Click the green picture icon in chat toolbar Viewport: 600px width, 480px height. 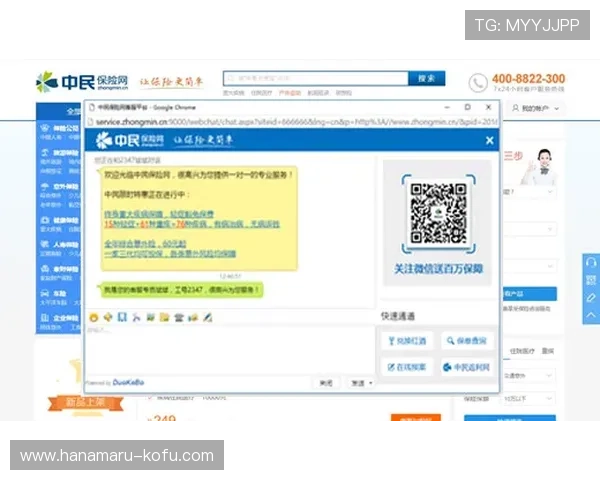150,317
